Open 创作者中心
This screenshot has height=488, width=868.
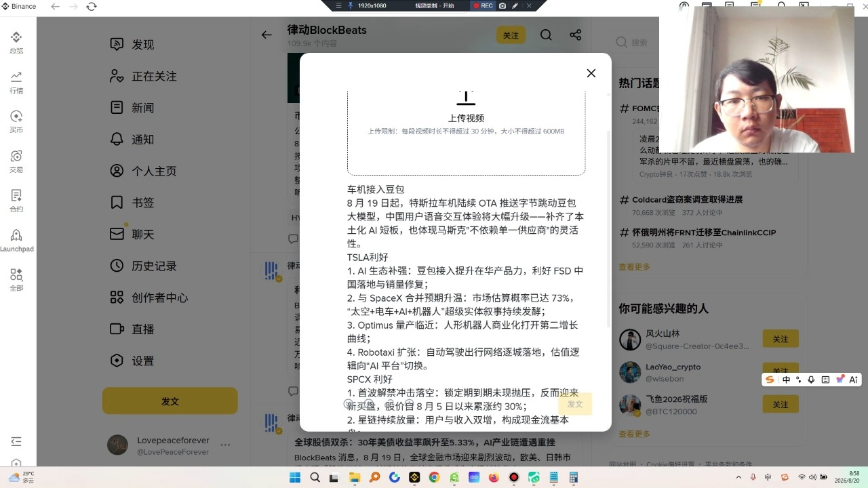click(x=149, y=298)
